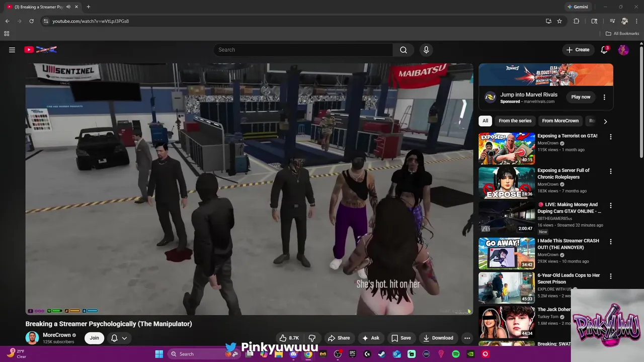Open Chrome media controls icon
The height and width of the screenshot is (362, 644).
pos(612,21)
